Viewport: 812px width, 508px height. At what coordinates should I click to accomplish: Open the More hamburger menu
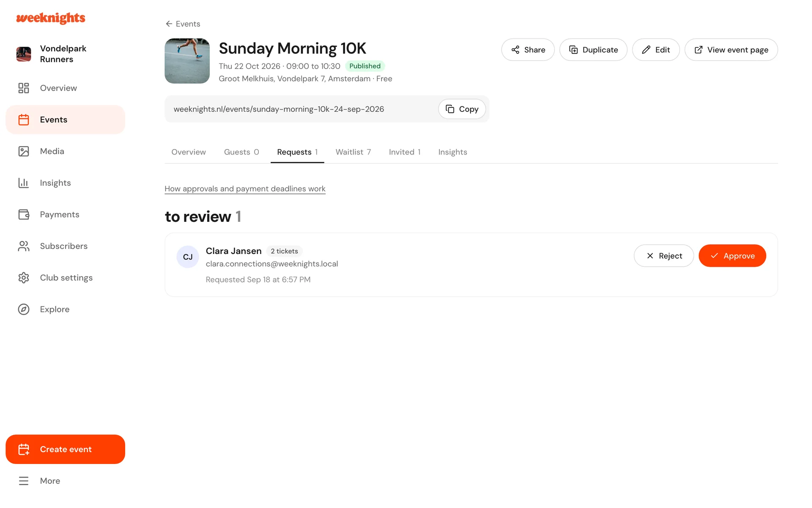coord(24,481)
